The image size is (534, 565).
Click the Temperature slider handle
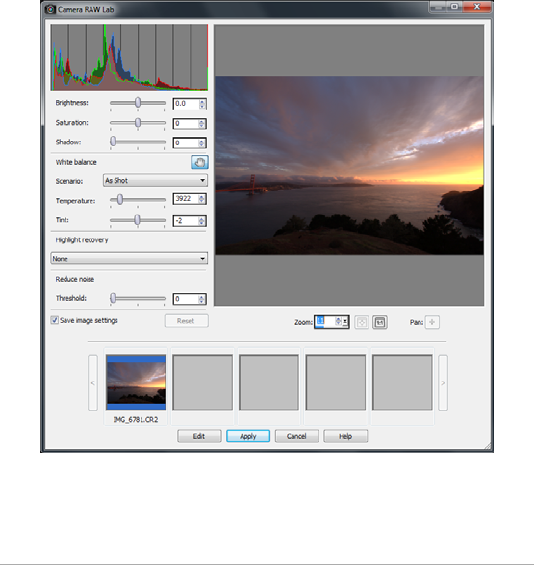pos(120,199)
